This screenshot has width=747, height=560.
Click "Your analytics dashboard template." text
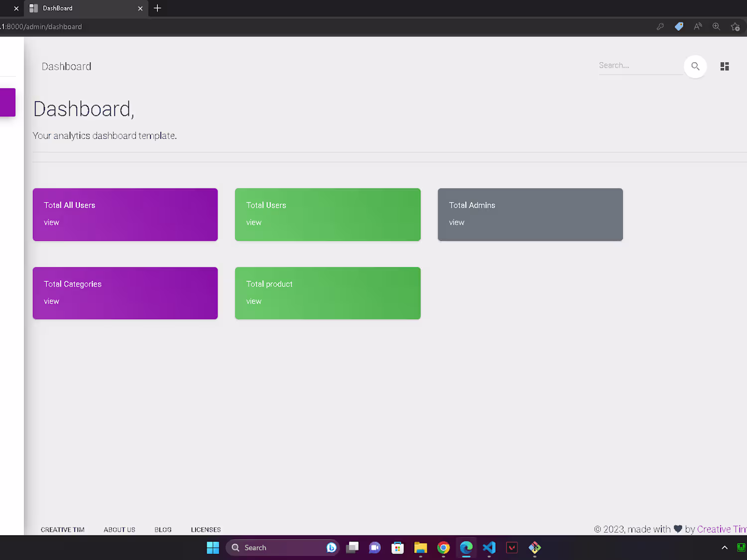pyautogui.click(x=105, y=136)
